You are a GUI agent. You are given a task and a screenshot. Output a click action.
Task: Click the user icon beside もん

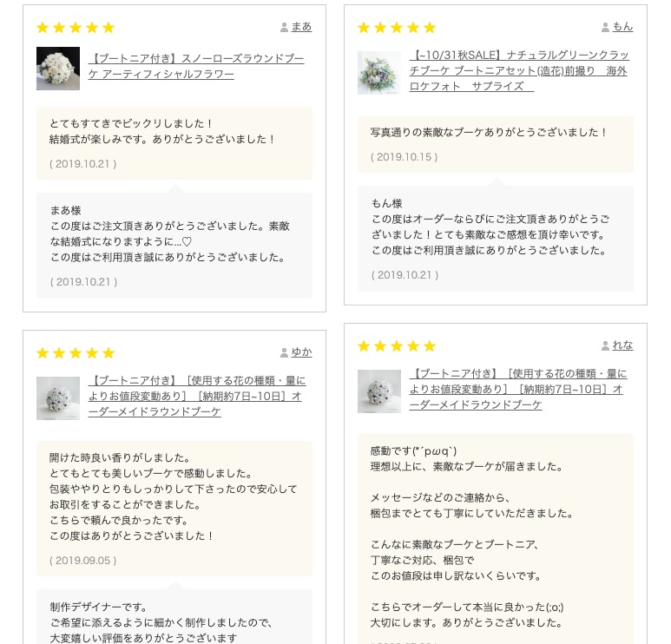(605, 27)
